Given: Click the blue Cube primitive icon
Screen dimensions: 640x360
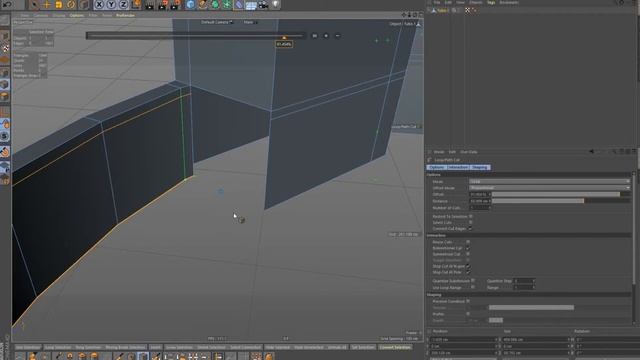Looking at the screenshot, I should pyautogui.click(x=190, y=4).
